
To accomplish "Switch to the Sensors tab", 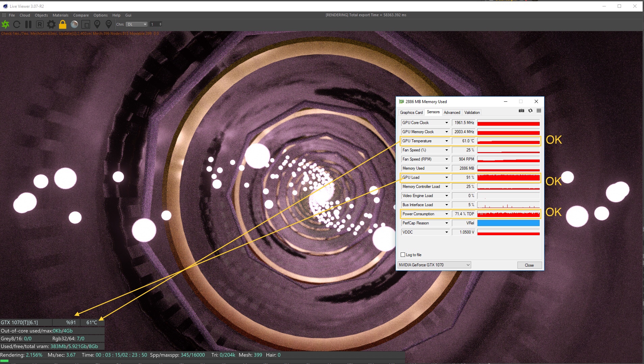I will [x=433, y=112].
